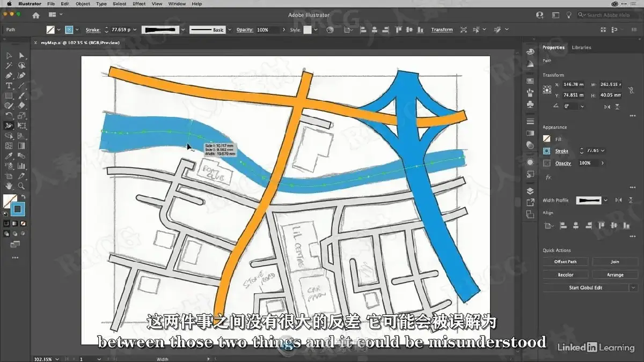This screenshot has width=644, height=362.
Task: Open the variable width profile dropdown in control bar
Action: 183,30
